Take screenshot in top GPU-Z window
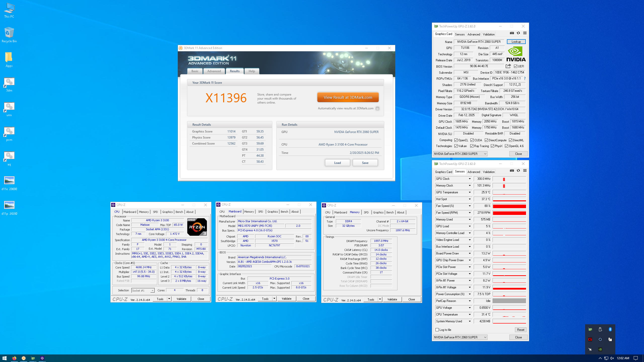The image size is (644, 362). tap(512, 33)
